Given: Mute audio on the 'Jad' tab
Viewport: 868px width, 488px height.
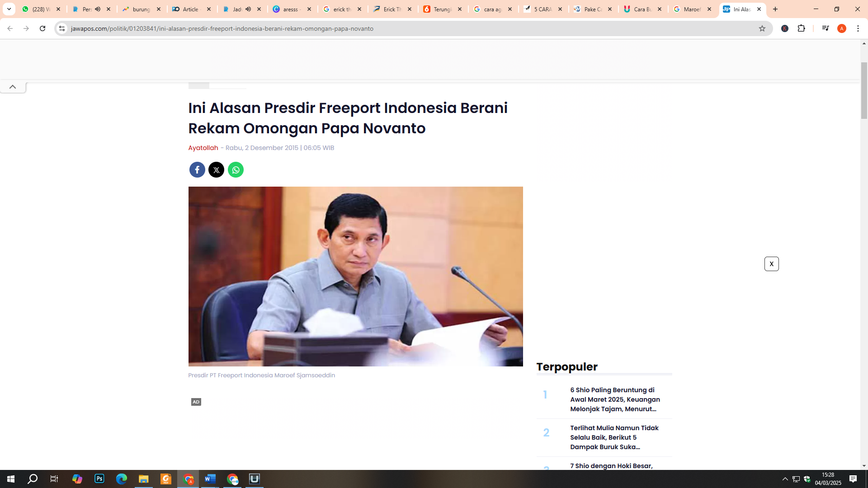Looking at the screenshot, I should click(x=248, y=9).
